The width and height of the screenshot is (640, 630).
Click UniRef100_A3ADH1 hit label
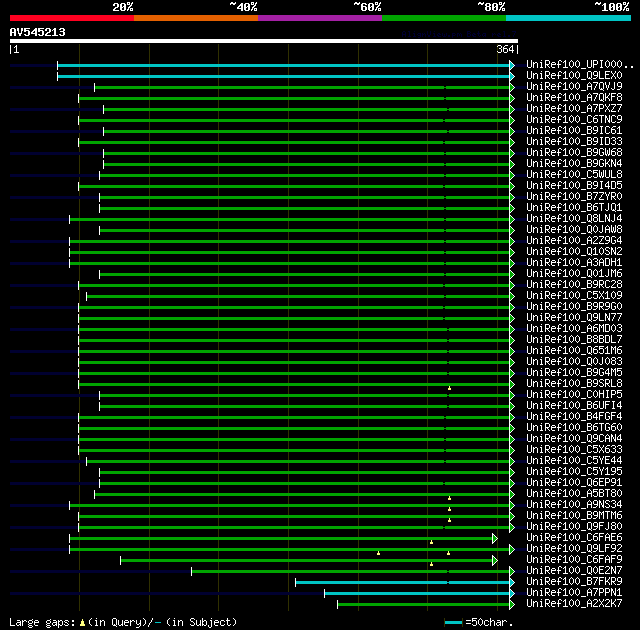574,262
